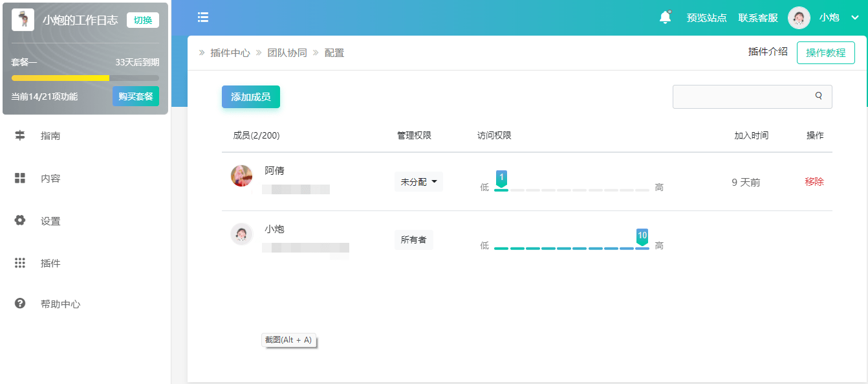Viewport: 868px width, 384px height.
Task: Click 小炮's access level slider marker 10
Action: click(x=642, y=236)
